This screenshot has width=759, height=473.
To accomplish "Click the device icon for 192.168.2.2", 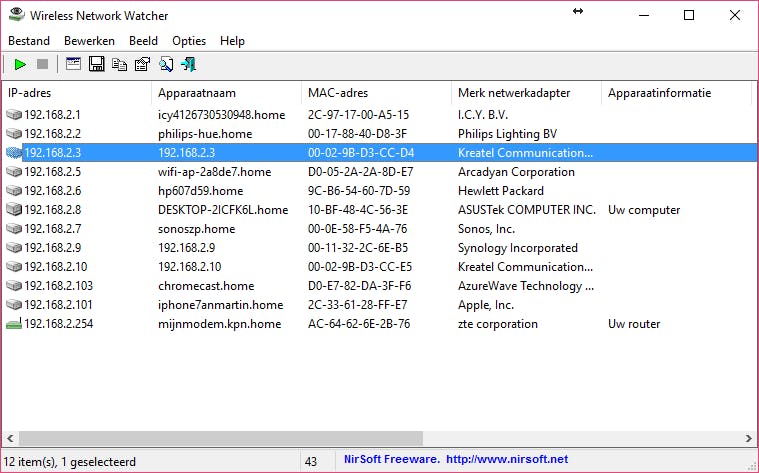I will (14, 134).
